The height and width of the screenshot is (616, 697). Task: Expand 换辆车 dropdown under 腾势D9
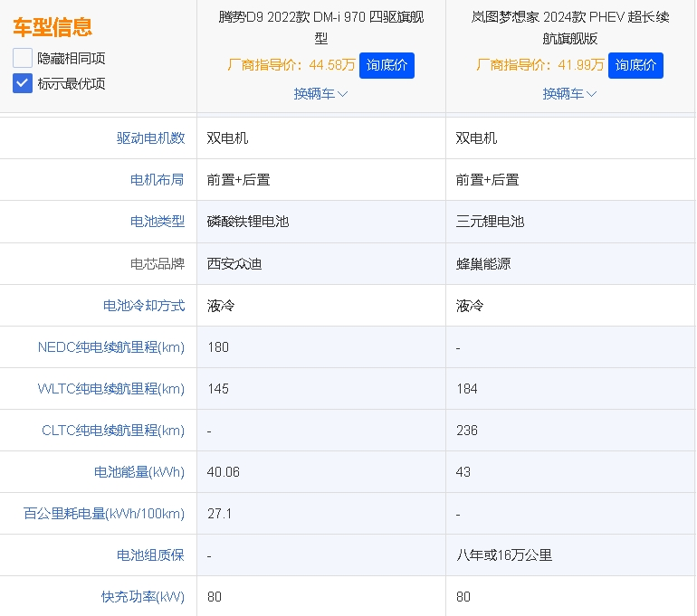[x=320, y=94]
